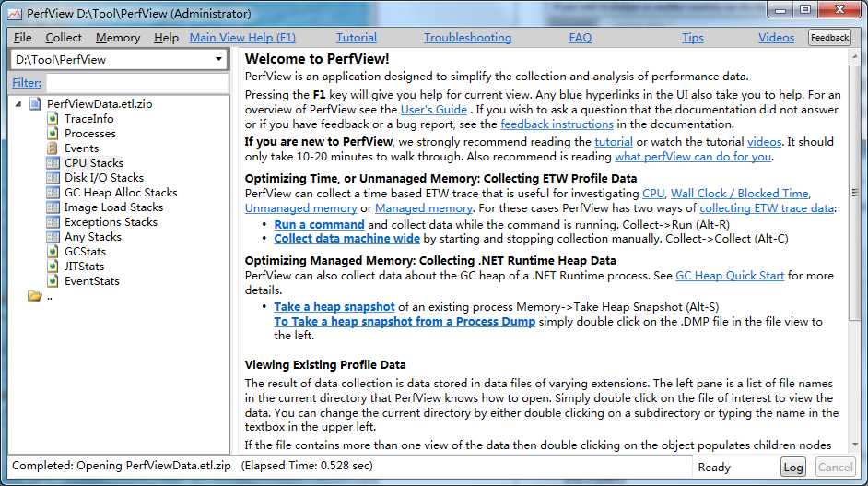868x486 pixels.
Task: Click Take a heap snapshot link
Action: pyautogui.click(x=334, y=307)
